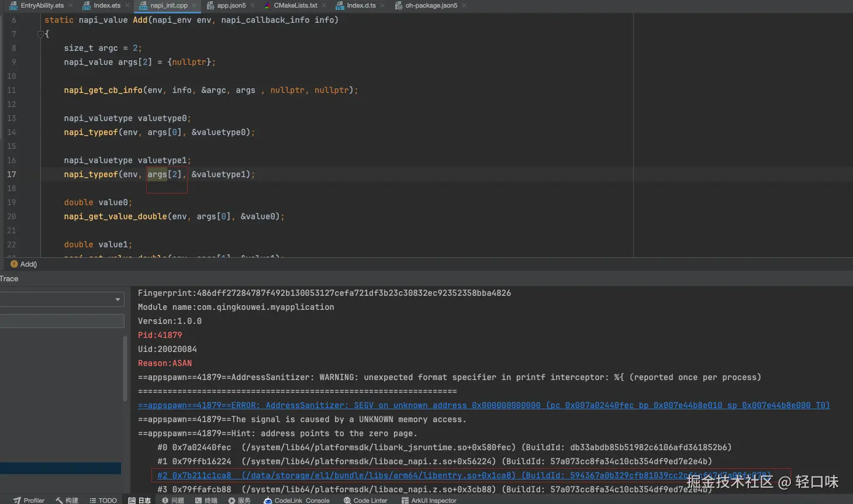The width and height of the screenshot is (853, 504).
Task: Close the napi_init.cpp tab
Action: 195,5
